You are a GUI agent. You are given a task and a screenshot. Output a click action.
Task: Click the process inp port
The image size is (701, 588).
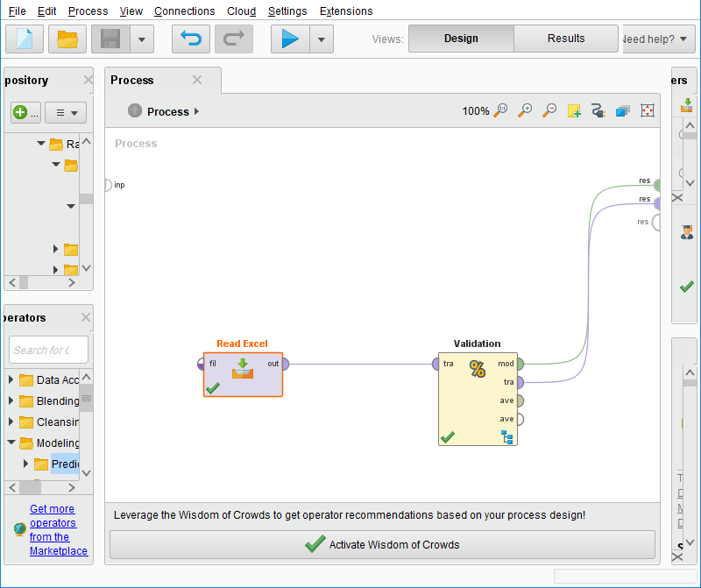(x=108, y=185)
